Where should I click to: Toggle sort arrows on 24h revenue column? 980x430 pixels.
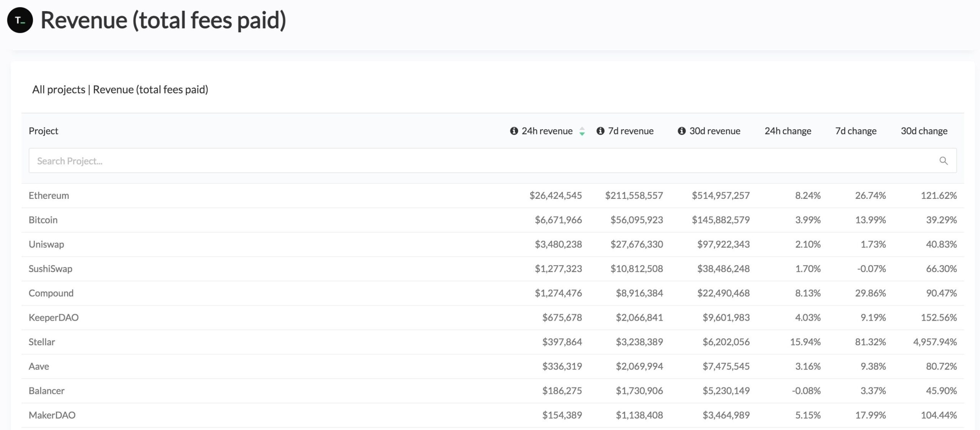tap(582, 131)
